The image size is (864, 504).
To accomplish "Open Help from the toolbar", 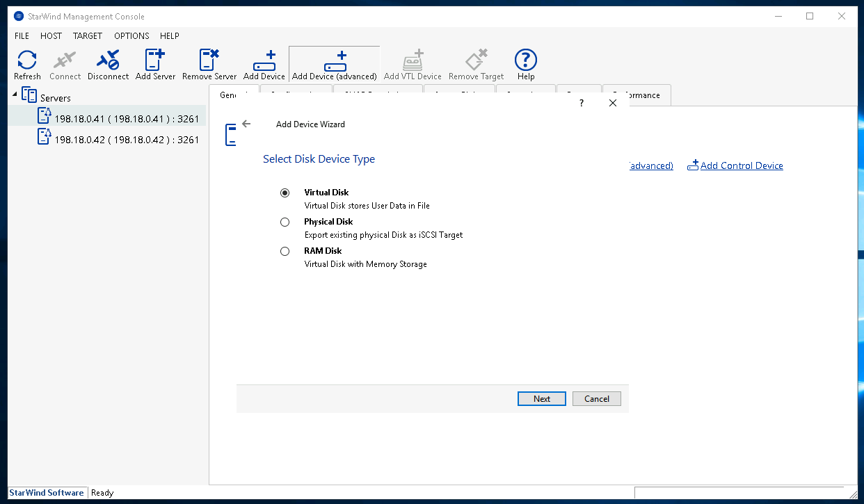I will click(525, 65).
